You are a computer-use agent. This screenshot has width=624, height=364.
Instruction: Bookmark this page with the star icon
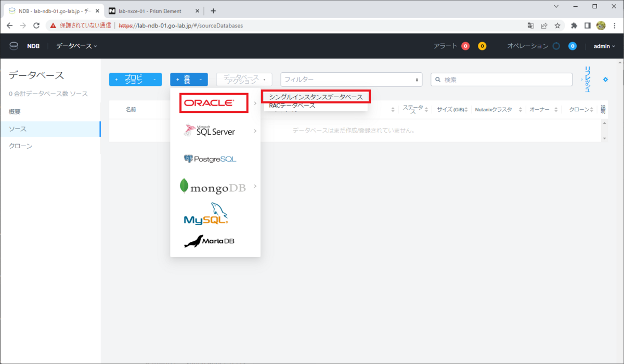557,25
